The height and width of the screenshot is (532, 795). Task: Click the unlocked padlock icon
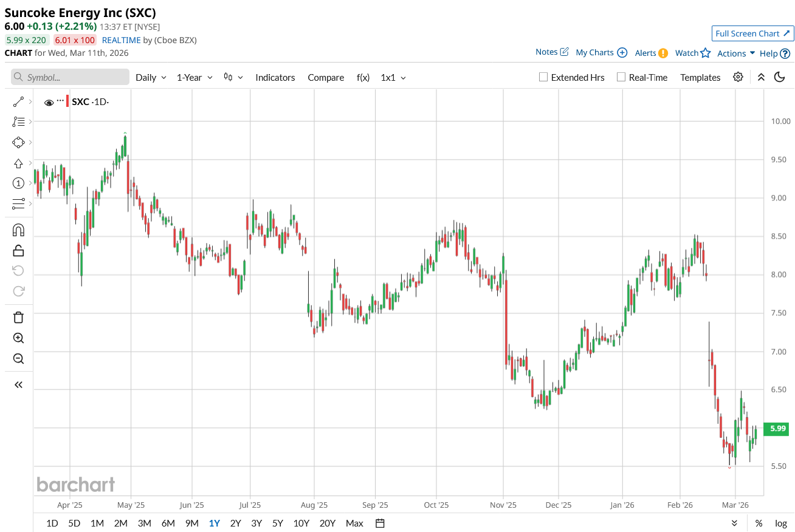pyautogui.click(x=18, y=250)
